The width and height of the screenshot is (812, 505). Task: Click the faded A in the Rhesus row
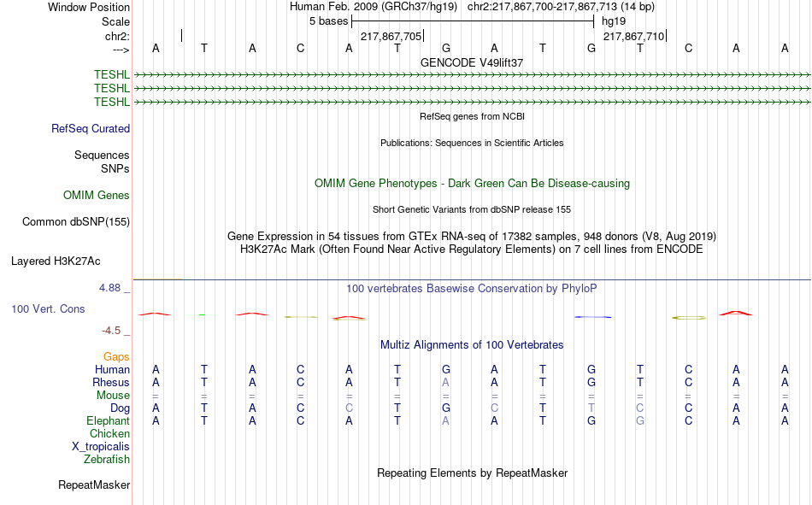click(x=446, y=382)
